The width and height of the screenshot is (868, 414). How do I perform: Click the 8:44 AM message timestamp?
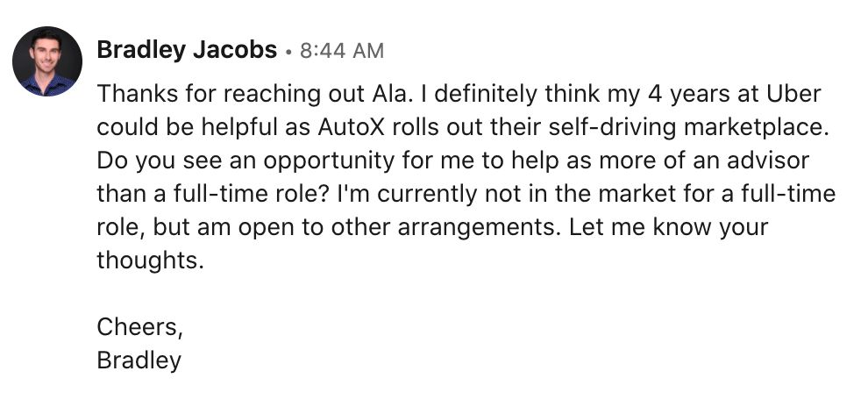pyautogui.click(x=342, y=51)
